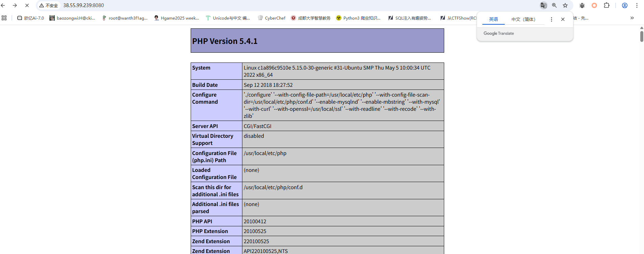Click the zoom magnifier icon in address bar
This screenshot has width=644, height=254.
[554, 5]
